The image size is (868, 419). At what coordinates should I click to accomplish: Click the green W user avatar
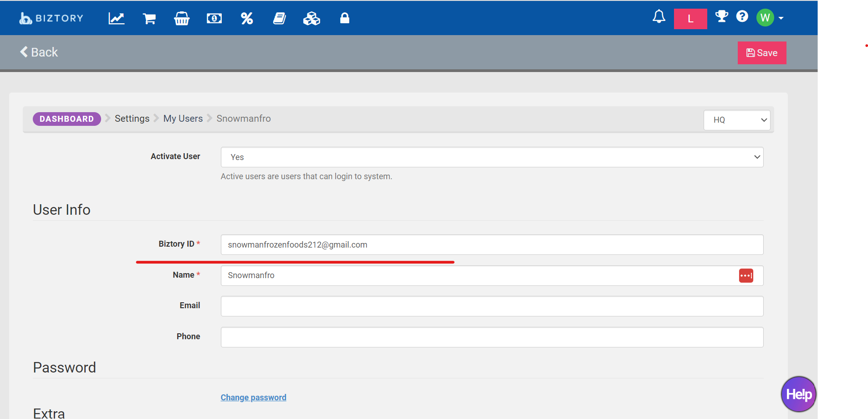click(x=765, y=18)
